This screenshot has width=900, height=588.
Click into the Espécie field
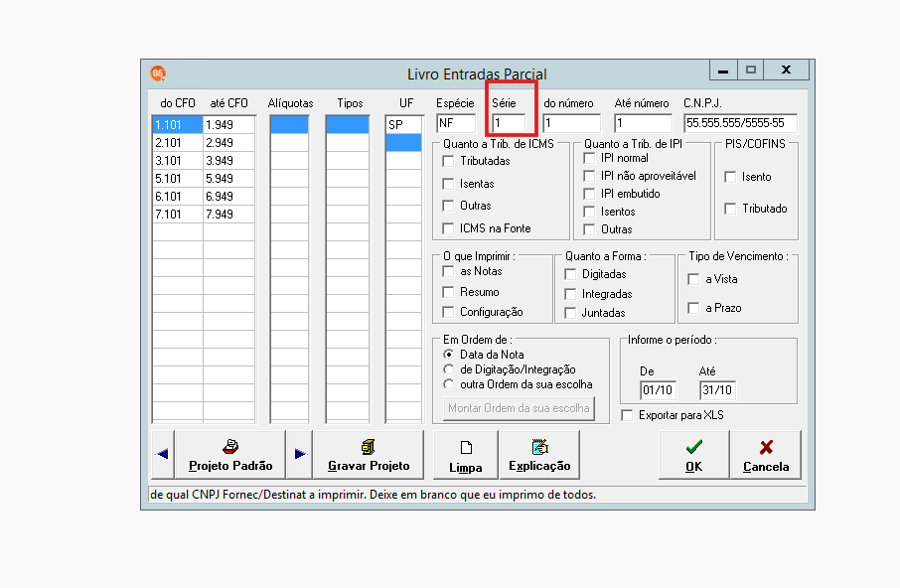[x=456, y=123]
